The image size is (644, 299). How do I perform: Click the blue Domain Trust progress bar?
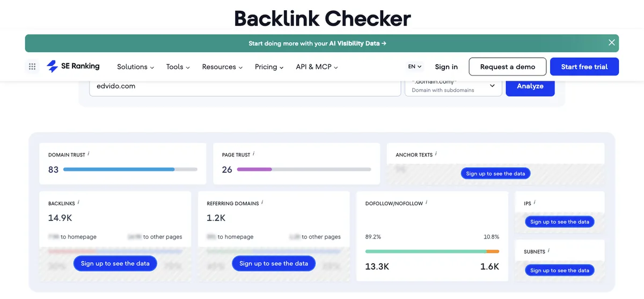119,169
